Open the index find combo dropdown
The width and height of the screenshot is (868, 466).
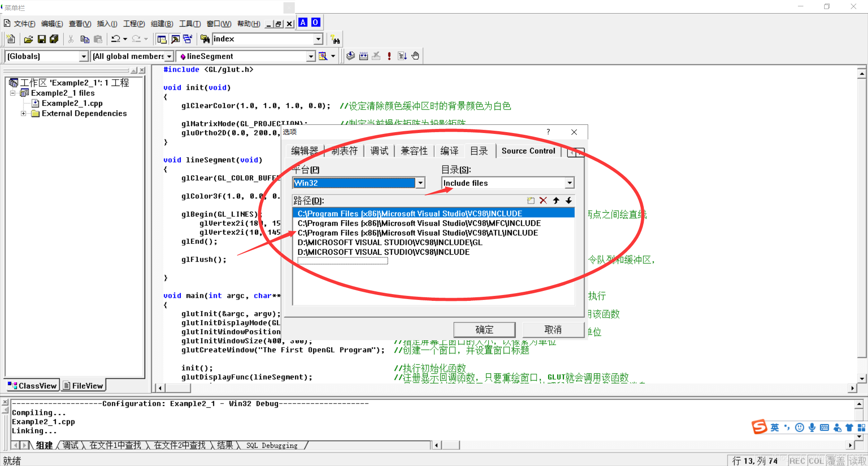(x=319, y=39)
